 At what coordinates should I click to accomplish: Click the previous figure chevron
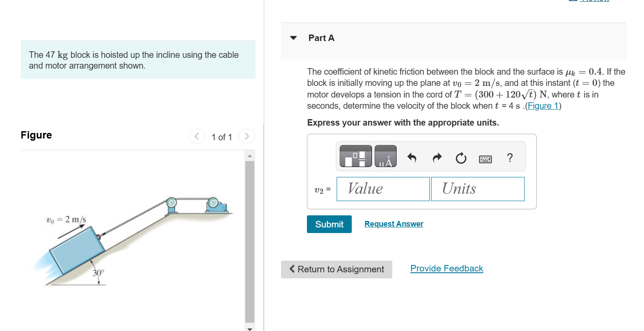point(197,136)
